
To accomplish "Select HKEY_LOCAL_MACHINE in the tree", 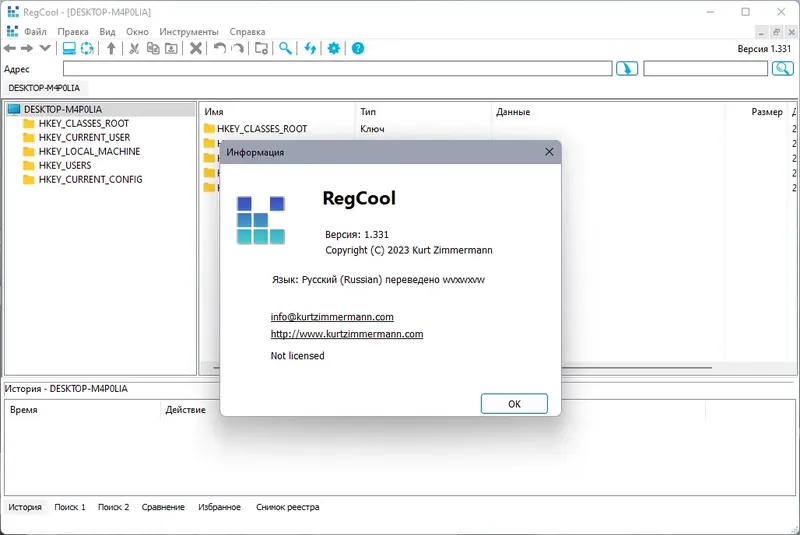I will [x=89, y=151].
